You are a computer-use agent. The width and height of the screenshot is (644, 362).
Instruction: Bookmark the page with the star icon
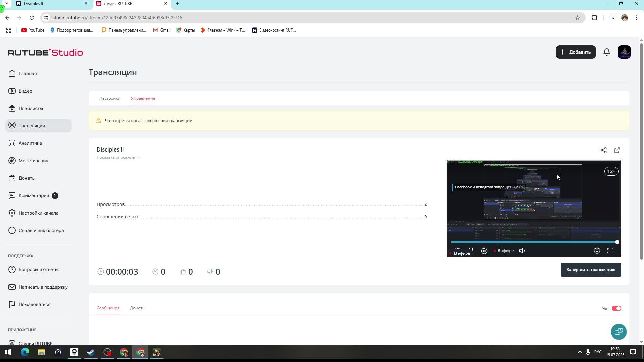coord(577,18)
